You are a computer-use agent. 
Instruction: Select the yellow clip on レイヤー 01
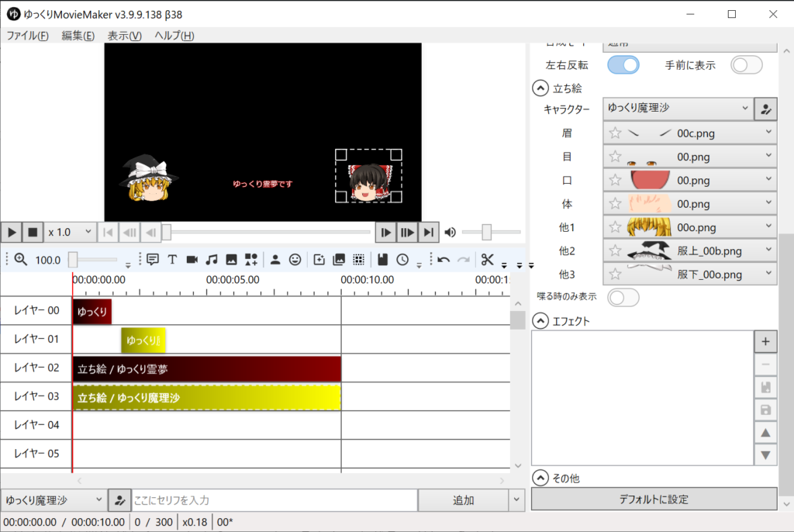pos(143,340)
